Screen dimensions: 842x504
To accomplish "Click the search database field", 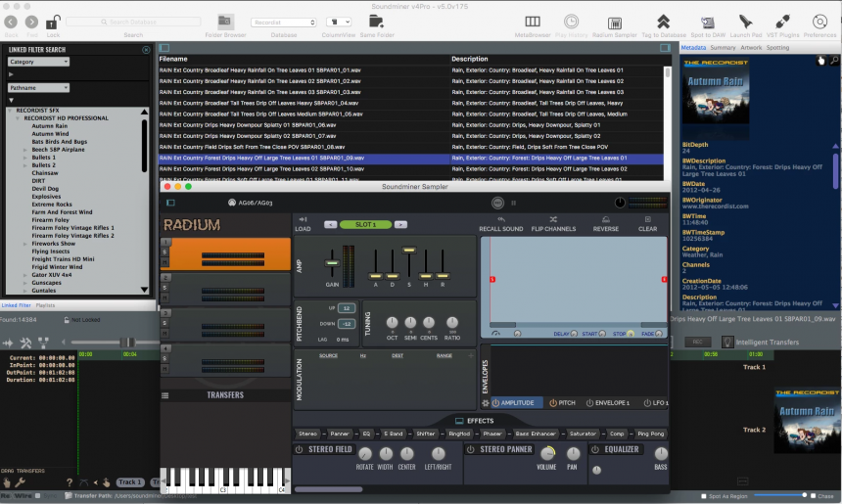I will click(x=133, y=22).
